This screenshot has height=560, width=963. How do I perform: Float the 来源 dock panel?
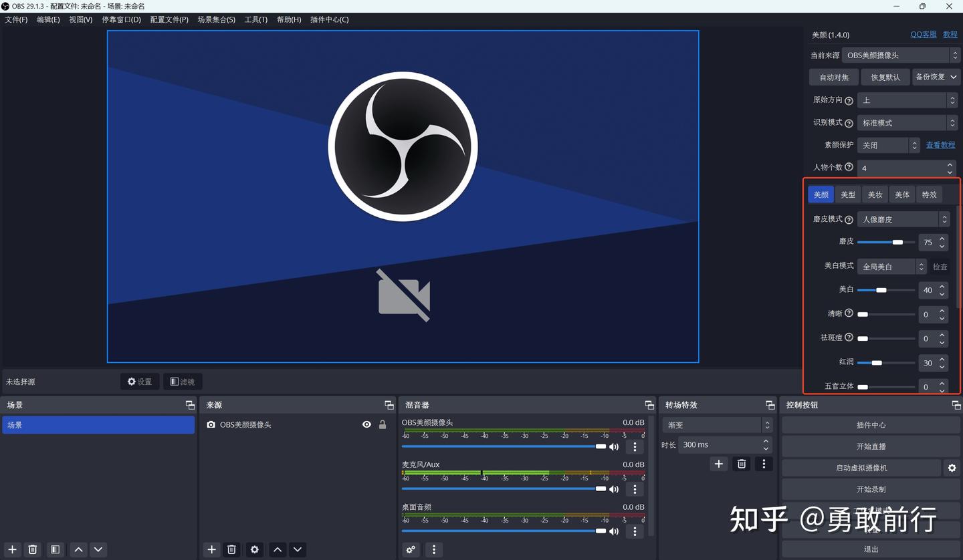[x=389, y=405]
